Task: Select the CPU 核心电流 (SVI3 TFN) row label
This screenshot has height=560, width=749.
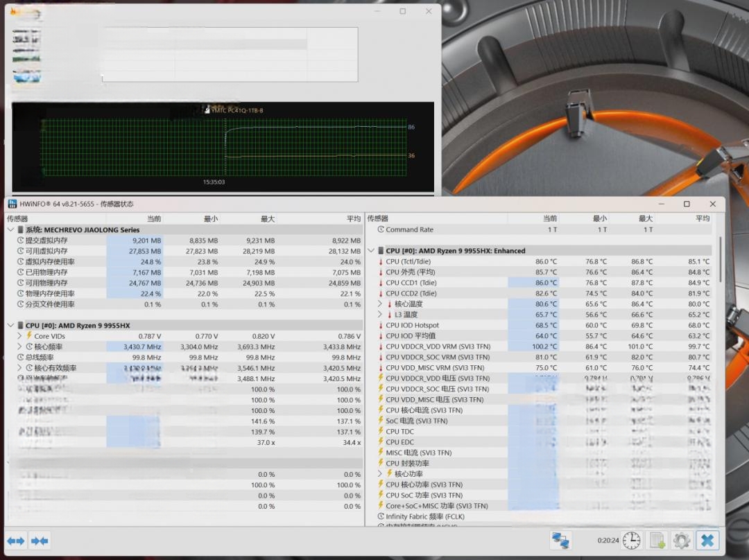Action: [x=424, y=410]
